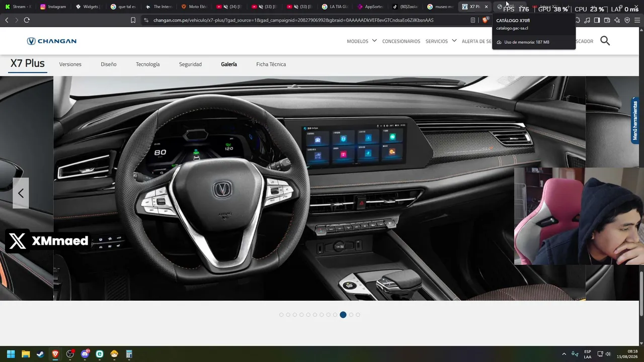Select the last gallery pagination dot
The width and height of the screenshot is (644, 362).
tap(358, 315)
